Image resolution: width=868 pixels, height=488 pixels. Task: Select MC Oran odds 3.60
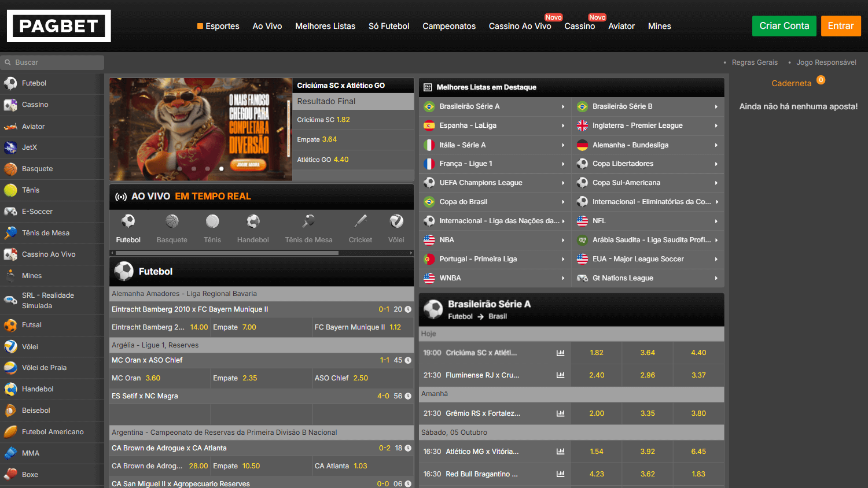coord(160,378)
